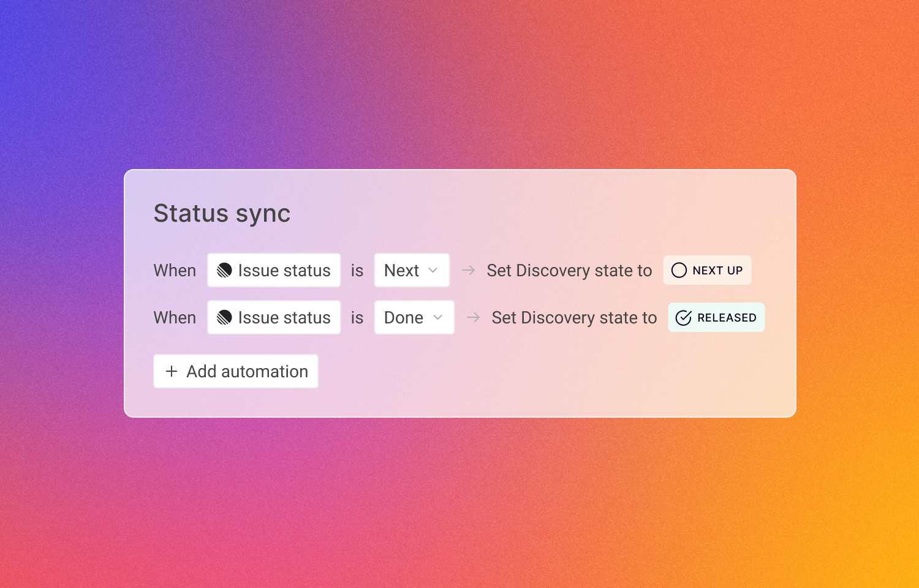
Task: Click the Set Discovery state to label in the first rule
Action: pyautogui.click(x=569, y=270)
